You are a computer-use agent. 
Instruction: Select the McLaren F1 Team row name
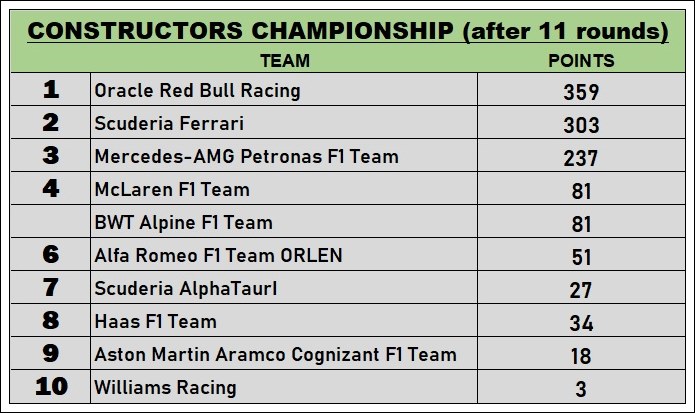[172, 189]
